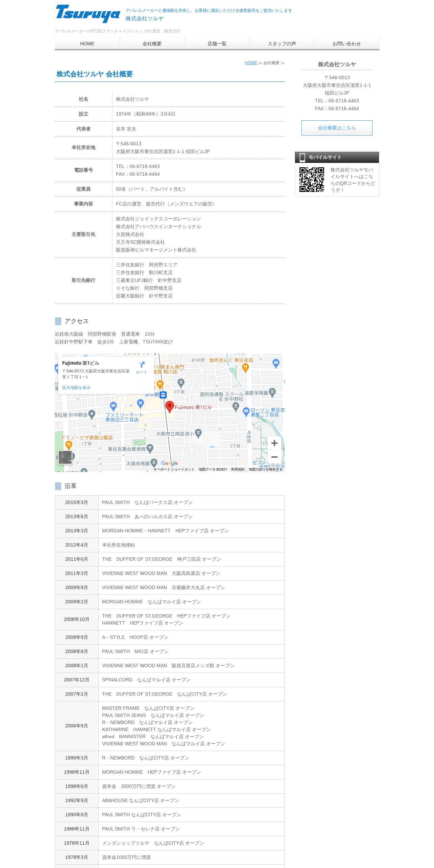Click the キーボード ショートカット map button
Screen dimensions: 434x868
(x=174, y=469)
